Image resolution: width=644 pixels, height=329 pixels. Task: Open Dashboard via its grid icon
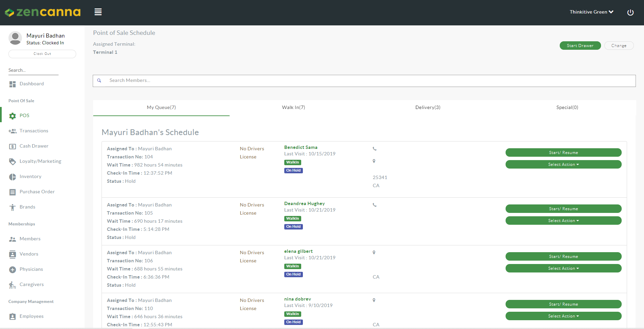[x=13, y=84]
